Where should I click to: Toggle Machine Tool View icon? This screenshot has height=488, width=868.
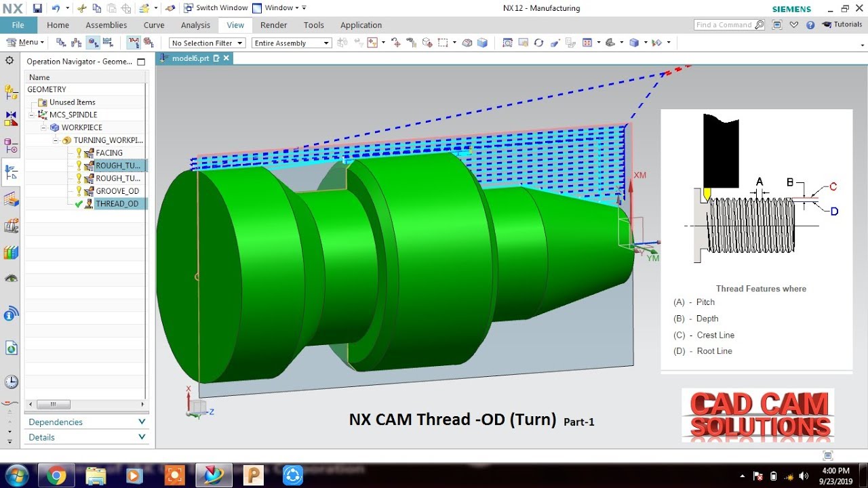click(x=77, y=42)
